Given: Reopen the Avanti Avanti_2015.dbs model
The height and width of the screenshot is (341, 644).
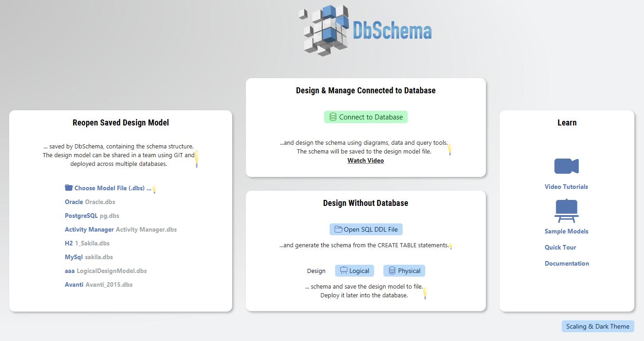Looking at the screenshot, I should [98, 284].
